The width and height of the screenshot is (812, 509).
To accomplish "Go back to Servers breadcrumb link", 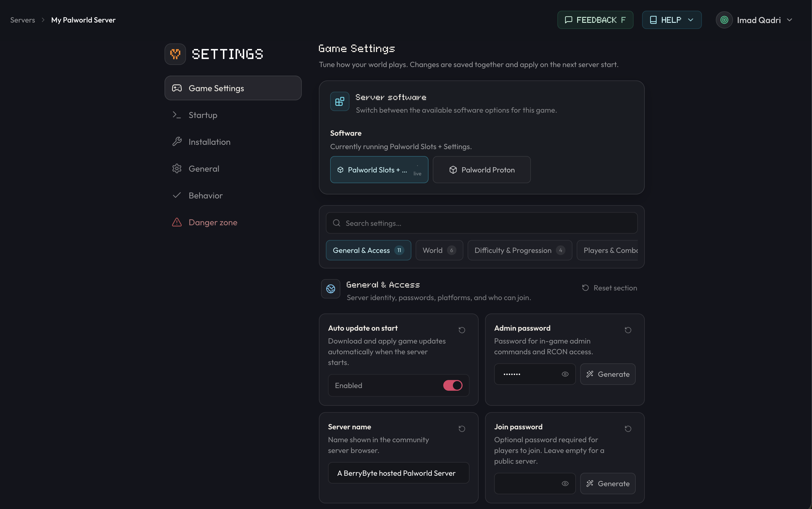I will pyautogui.click(x=23, y=20).
